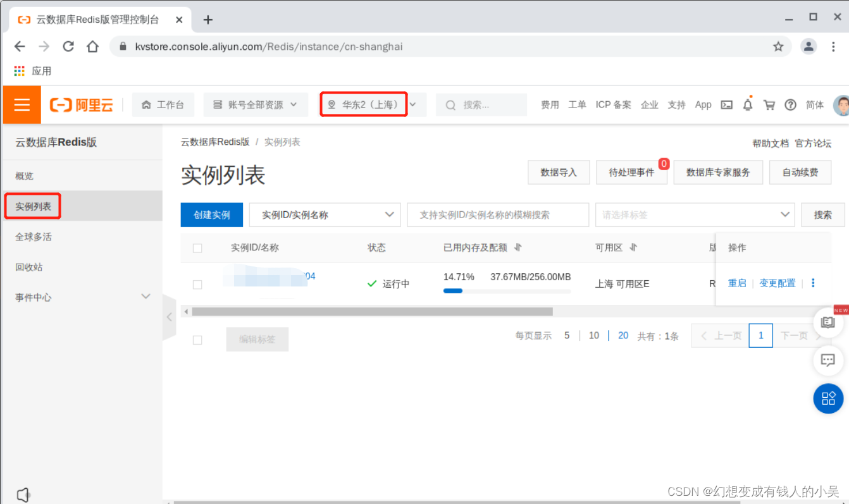Show 10 items per page

(593, 336)
